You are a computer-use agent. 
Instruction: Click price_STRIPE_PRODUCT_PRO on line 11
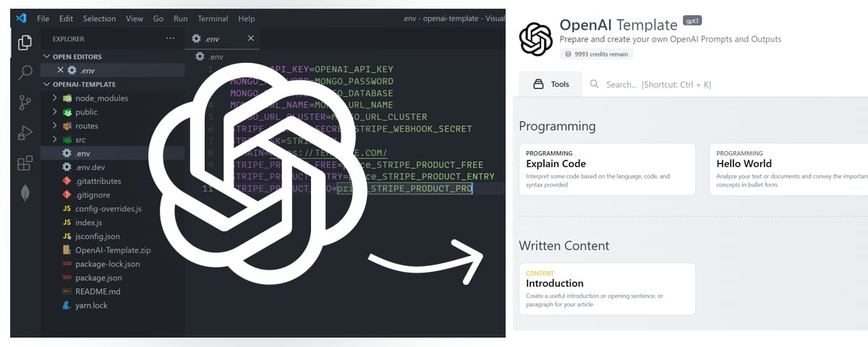[404, 189]
